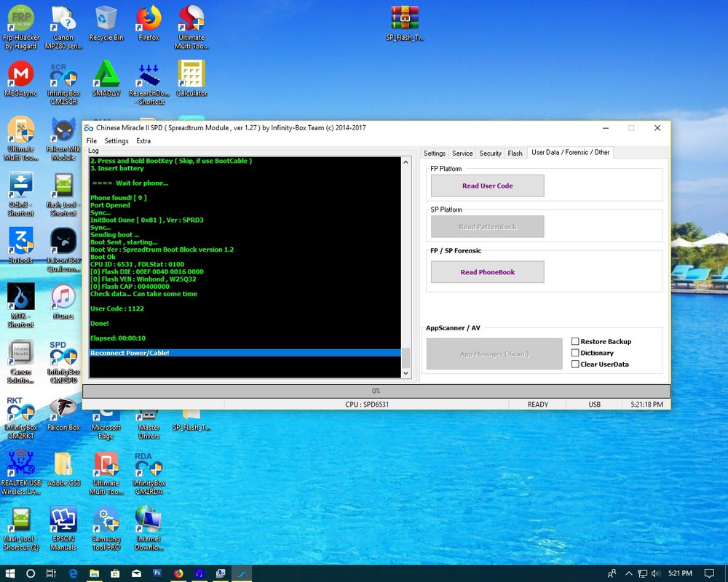Select the SMADAV desktop icon
This screenshot has width=728, height=582.
[x=106, y=79]
